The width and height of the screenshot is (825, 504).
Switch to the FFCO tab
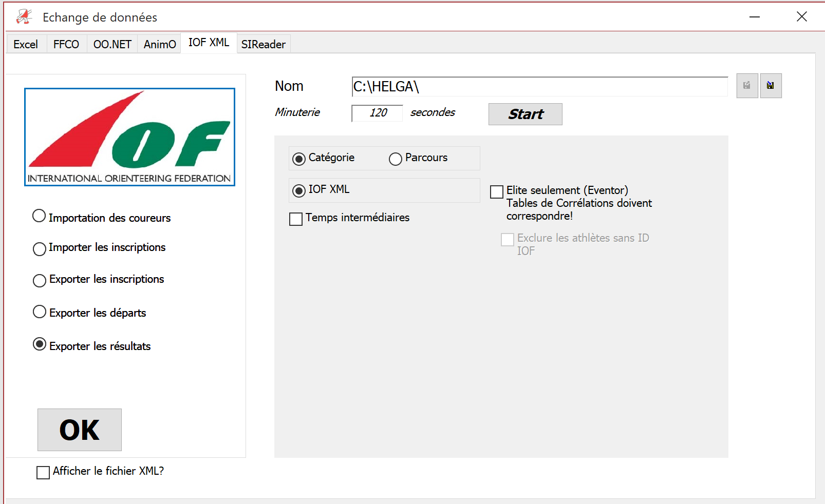coord(66,44)
